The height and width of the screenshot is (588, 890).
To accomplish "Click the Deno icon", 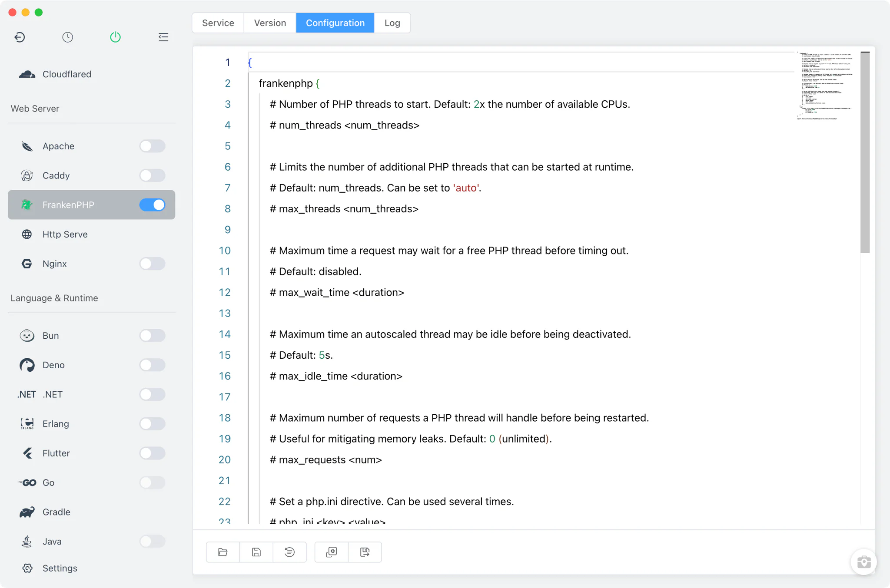I will pos(27,365).
